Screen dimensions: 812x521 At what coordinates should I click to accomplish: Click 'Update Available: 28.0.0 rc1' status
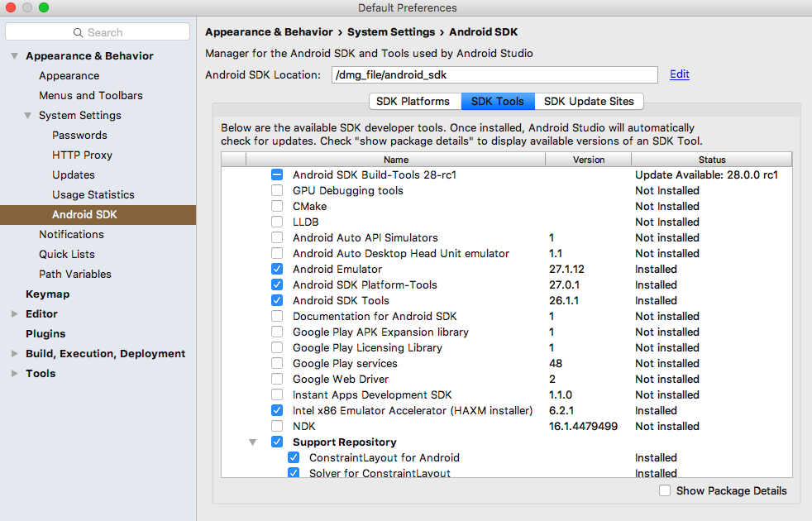706,175
